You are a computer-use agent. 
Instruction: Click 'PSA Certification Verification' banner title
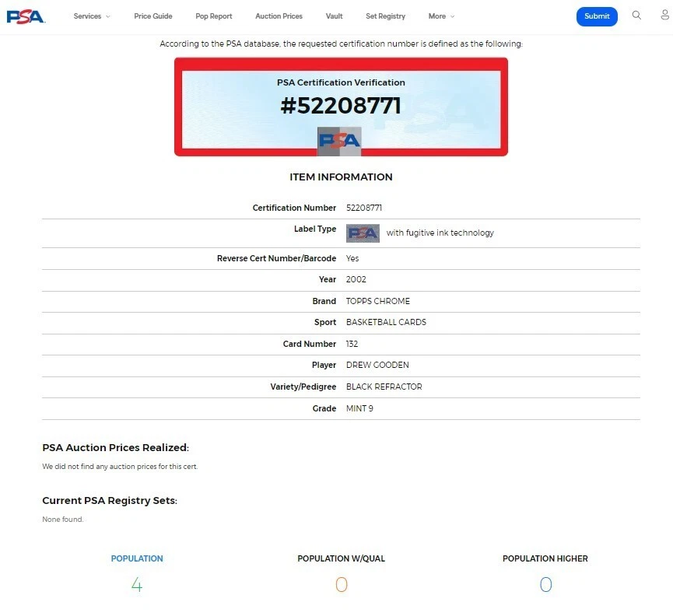[341, 82]
